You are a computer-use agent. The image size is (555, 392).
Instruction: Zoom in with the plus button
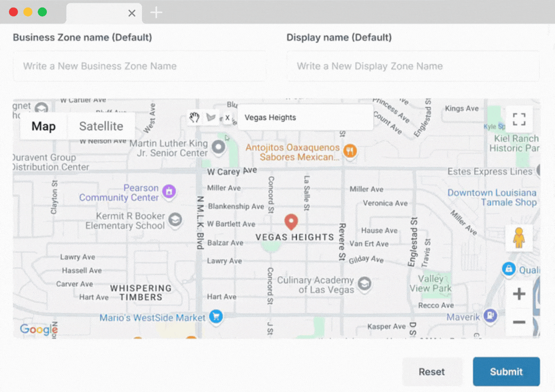[519, 294]
